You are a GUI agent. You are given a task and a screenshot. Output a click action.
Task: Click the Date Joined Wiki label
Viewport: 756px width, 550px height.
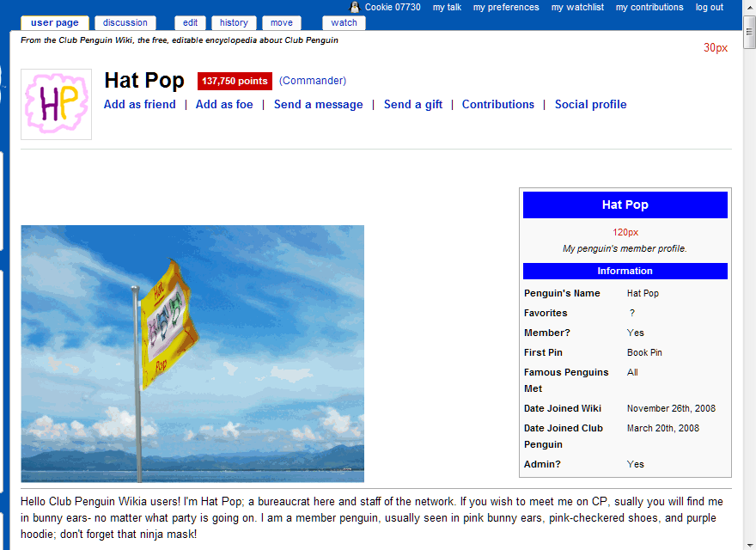click(x=563, y=409)
